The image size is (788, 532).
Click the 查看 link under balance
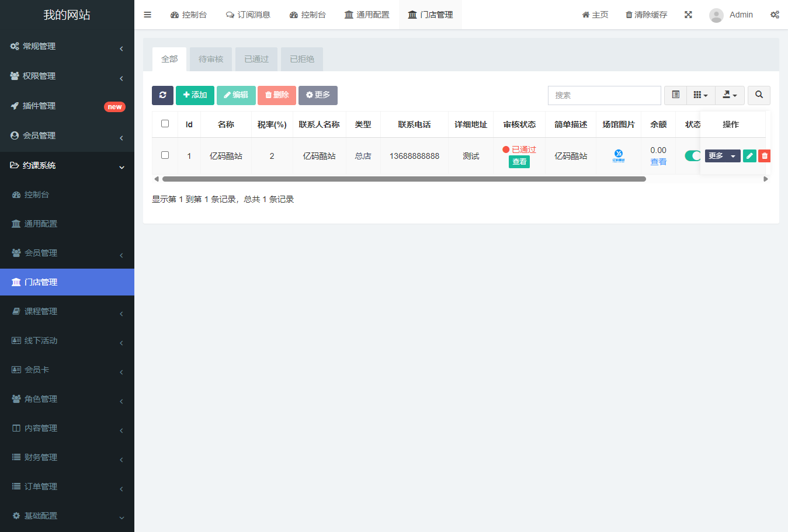pos(658,162)
